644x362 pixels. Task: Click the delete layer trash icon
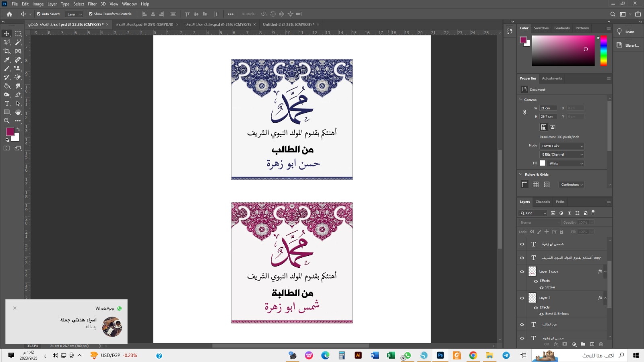tap(601, 344)
